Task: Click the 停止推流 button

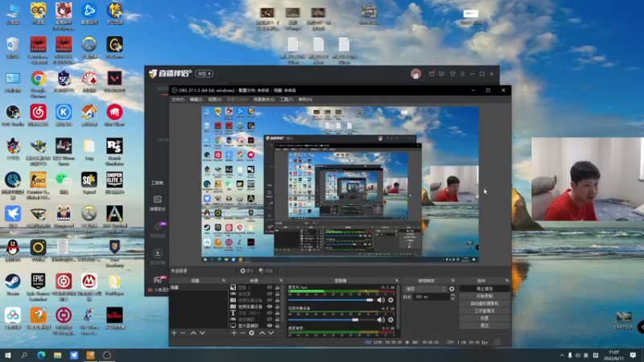Action: click(485, 289)
